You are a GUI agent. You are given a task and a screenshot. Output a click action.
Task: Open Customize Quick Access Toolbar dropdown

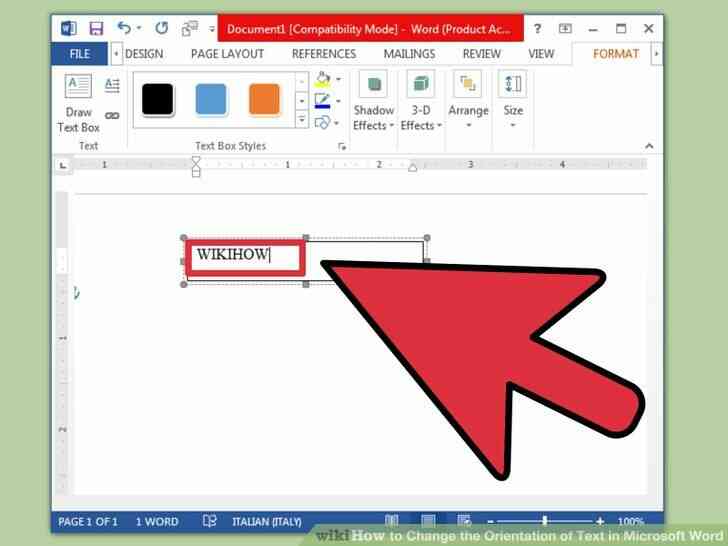tap(212, 29)
